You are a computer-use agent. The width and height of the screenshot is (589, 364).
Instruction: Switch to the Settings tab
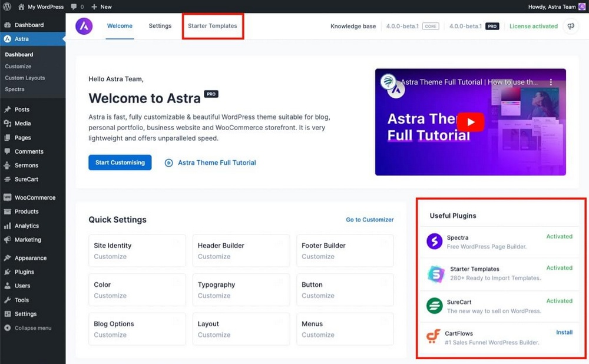click(x=160, y=26)
